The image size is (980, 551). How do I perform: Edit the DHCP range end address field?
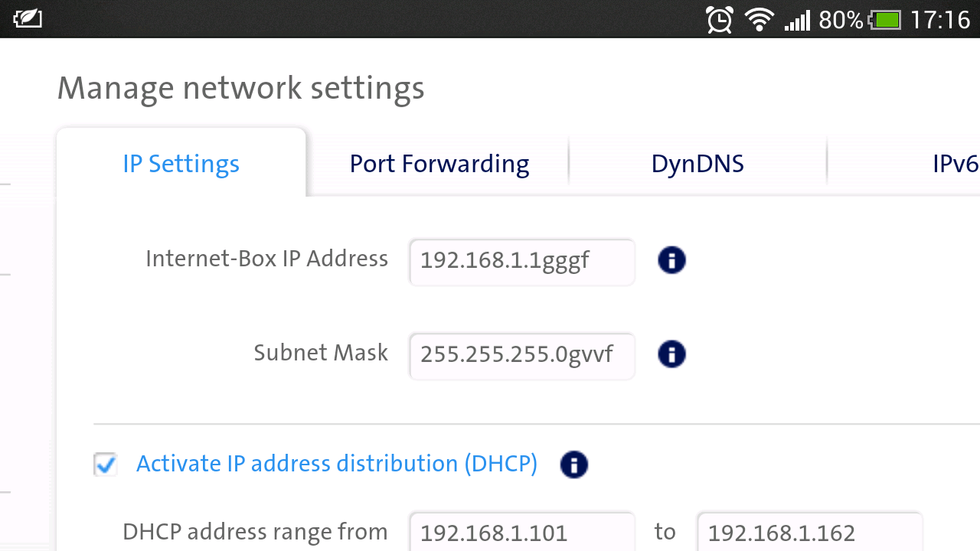[x=809, y=533]
